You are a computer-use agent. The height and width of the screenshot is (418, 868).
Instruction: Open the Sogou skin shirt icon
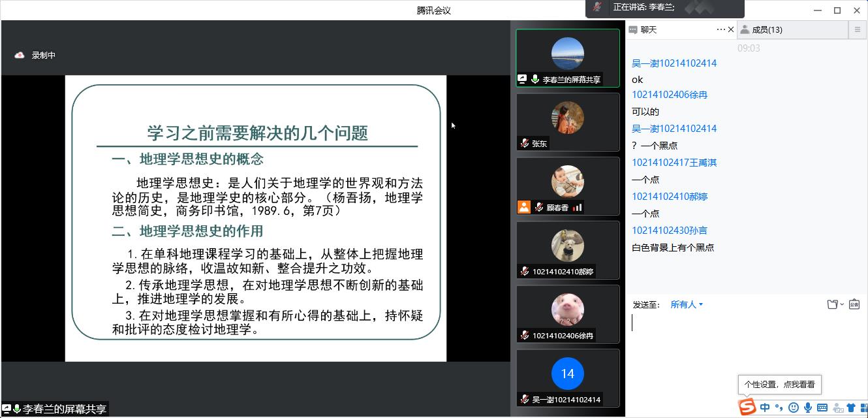(x=850, y=408)
